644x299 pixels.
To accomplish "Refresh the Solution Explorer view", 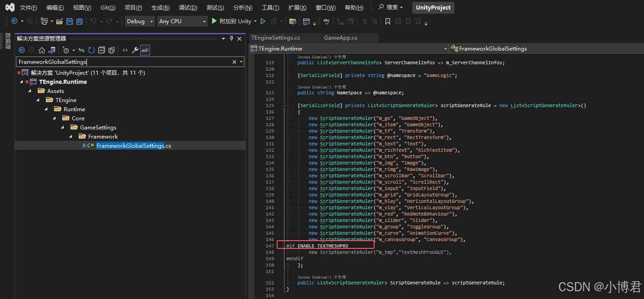I will [x=91, y=50].
